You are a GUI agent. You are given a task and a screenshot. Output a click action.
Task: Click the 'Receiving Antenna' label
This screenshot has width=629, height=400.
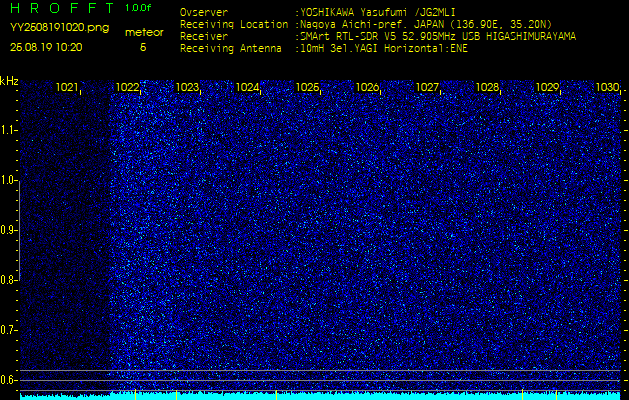231,49
